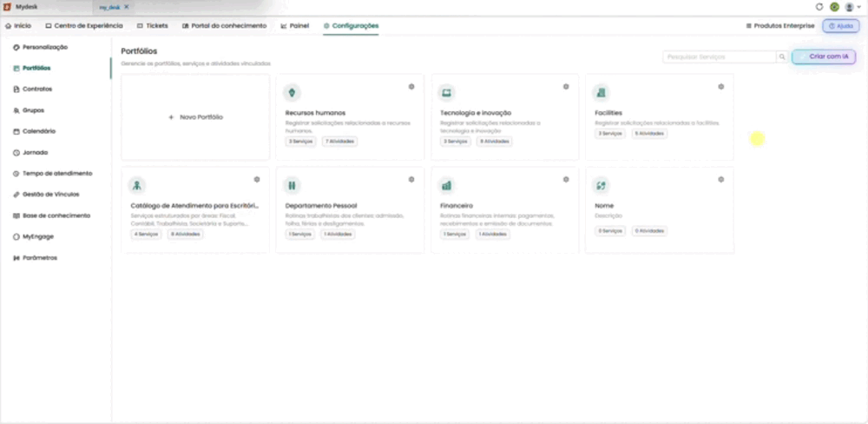868x424 pixels.
Task: Create a Novo Portfólio
Action: coord(195,117)
